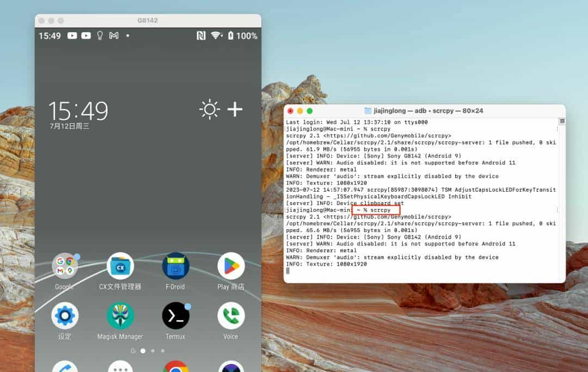Expand the Google apps folder
Image resolution: width=588 pixels, height=372 pixels.
click(65, 267)
